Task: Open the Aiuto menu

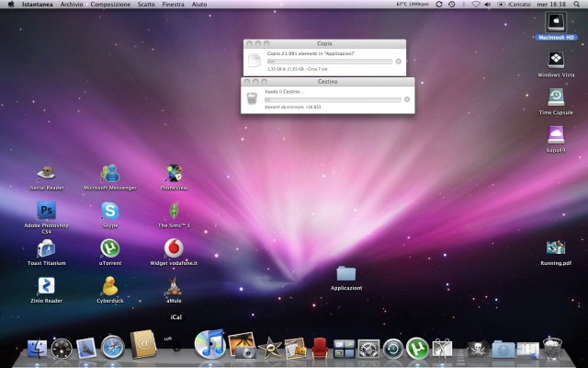Action: pos(199,4)
